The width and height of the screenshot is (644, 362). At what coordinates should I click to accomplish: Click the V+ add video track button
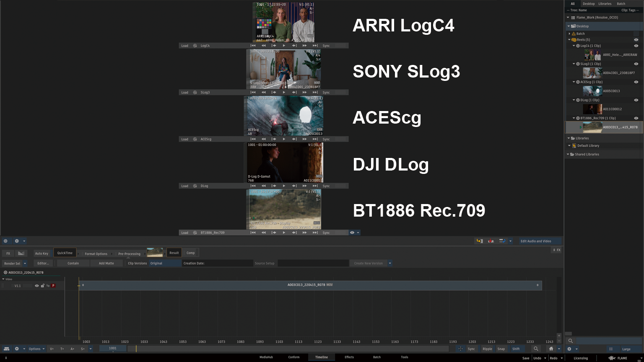(52, 349)
